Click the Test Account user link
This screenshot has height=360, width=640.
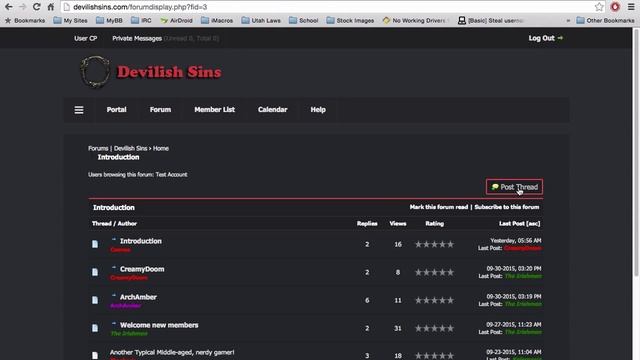tap(171, 174)
